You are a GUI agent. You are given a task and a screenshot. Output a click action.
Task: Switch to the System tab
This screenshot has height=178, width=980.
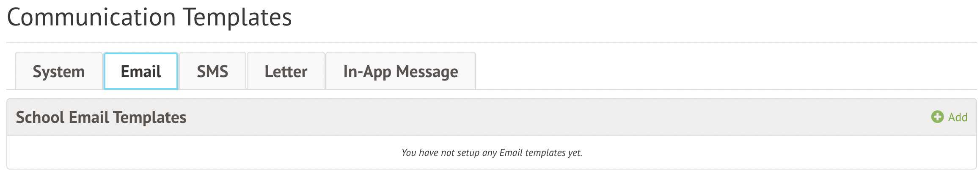(x=59, y=72)
